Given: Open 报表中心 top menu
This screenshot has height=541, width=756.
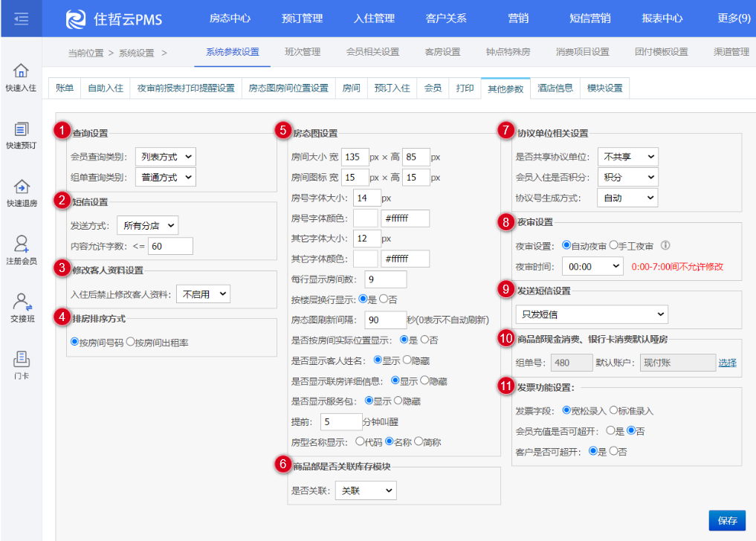Looking at the screenshot, I should [x=662, y=19].
